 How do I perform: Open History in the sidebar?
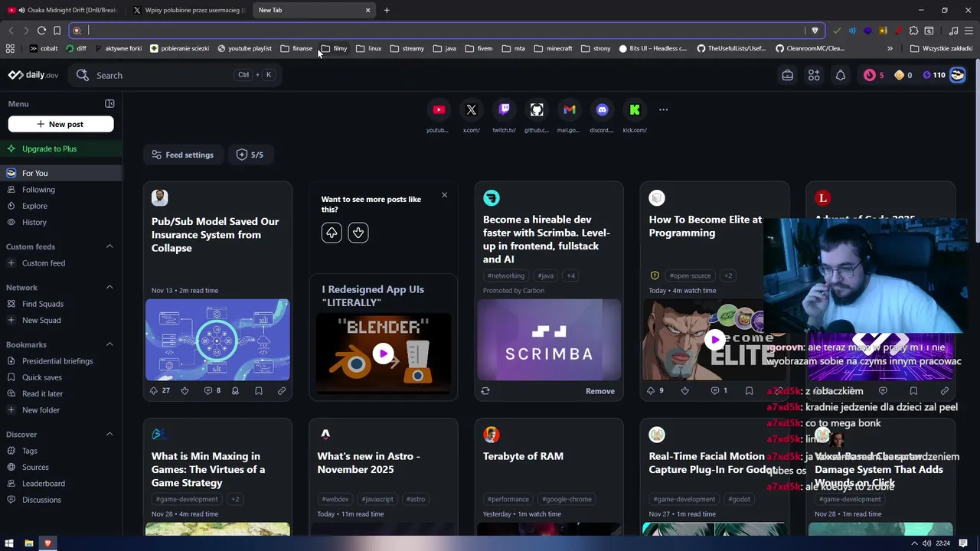[61, 222]
